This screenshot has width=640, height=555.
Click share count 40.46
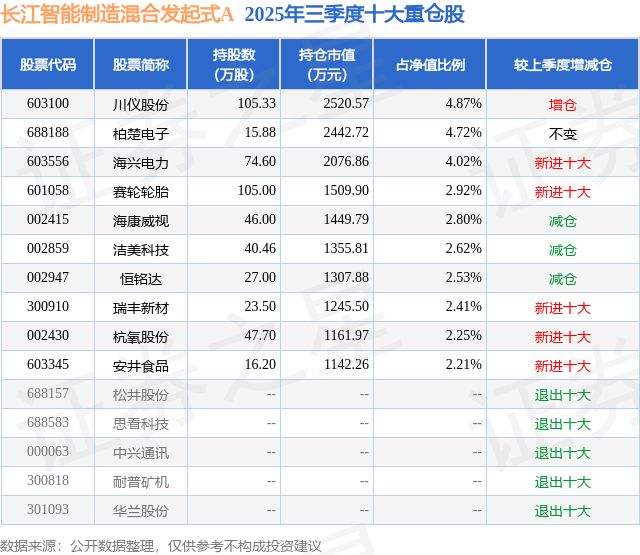(260, 248)
